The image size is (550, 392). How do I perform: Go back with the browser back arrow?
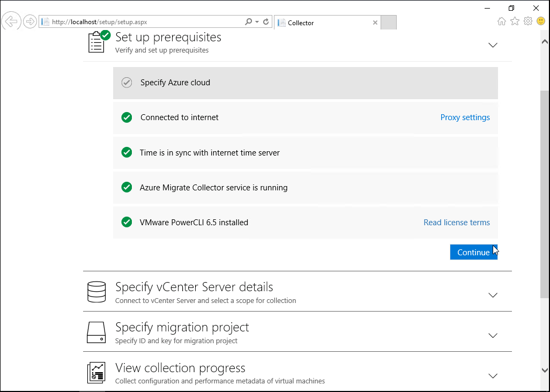(x=11, y=21)
